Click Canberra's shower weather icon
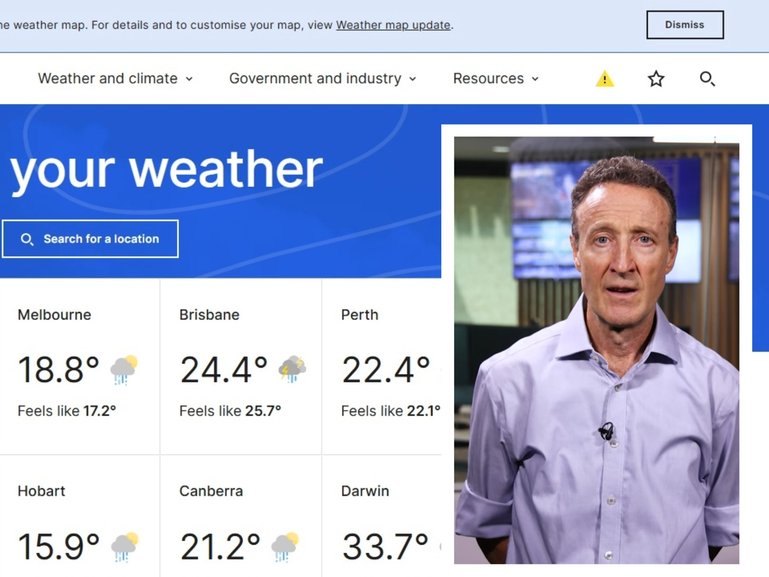Viewport: 769px width, 577px height. 285,546
